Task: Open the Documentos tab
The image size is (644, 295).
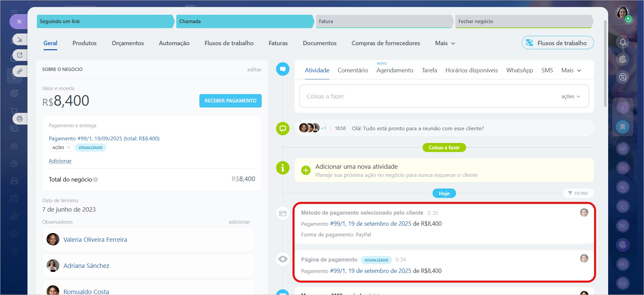Action: point(320,43)
